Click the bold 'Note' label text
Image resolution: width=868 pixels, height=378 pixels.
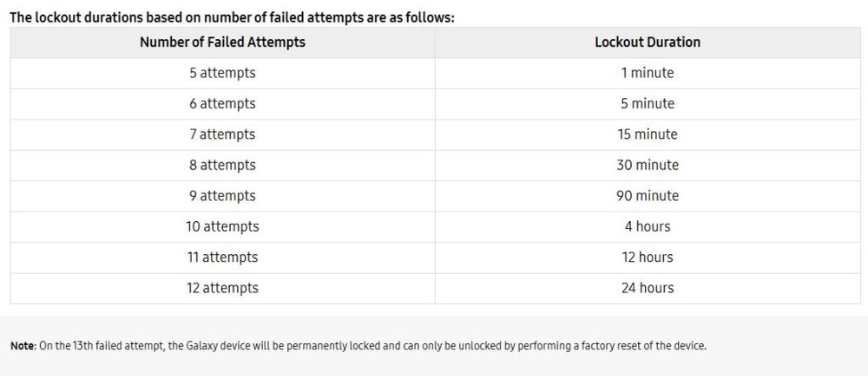[23, 347]
